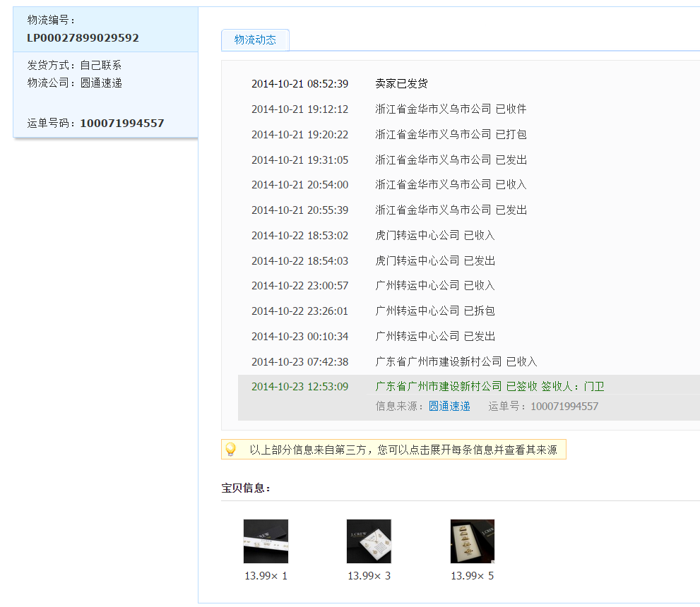This screenshot has width=700, height=607.
Task: Select logistics number LP00027899029592
Action: click(x=83, y=38)
